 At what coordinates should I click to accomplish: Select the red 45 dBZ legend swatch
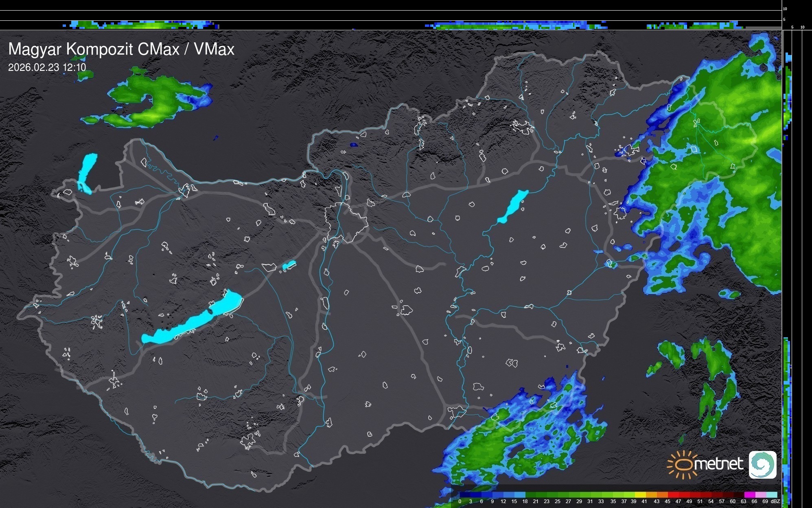[x=673, y=495]
